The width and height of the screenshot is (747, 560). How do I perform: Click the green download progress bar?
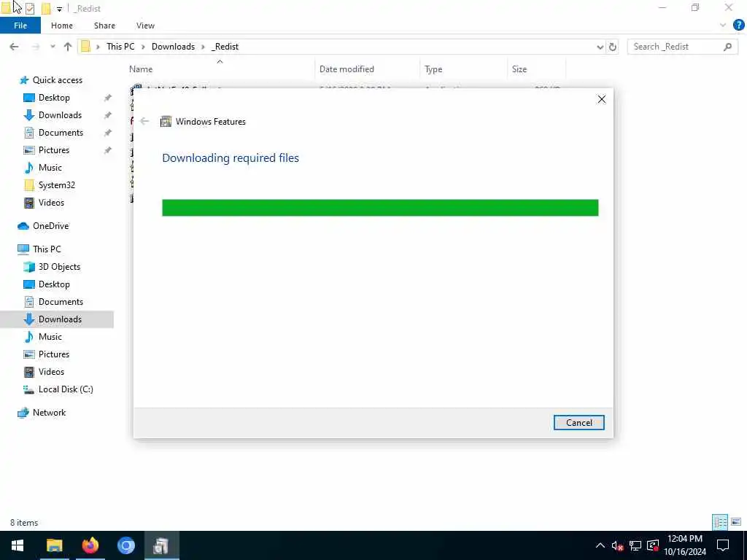380,208
